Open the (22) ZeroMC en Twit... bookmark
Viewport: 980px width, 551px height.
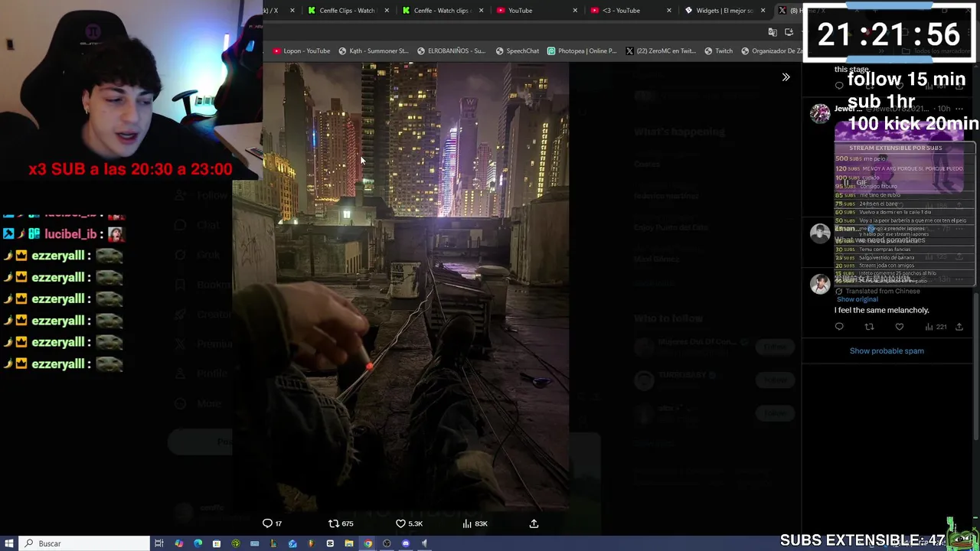(661, 51)
